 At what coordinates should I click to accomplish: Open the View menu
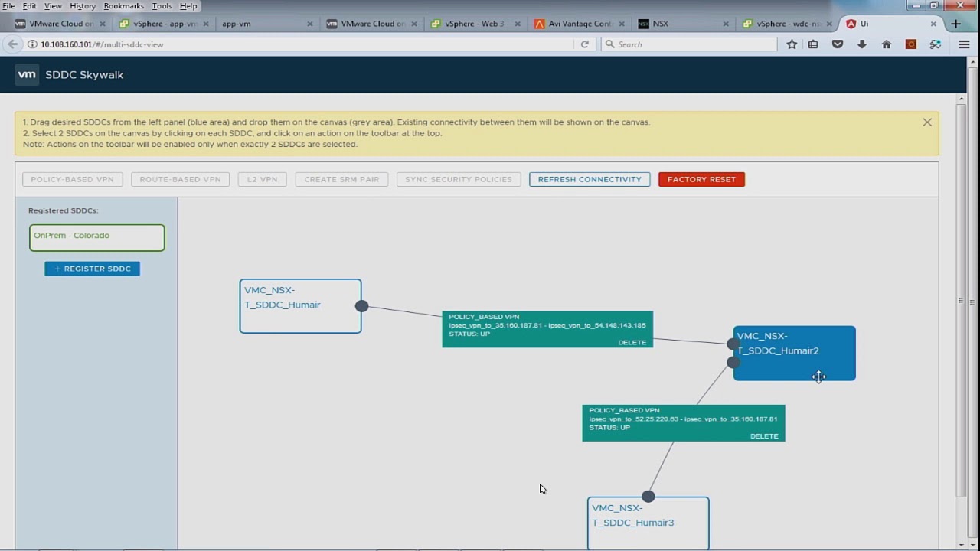click(x=53, y=6)
